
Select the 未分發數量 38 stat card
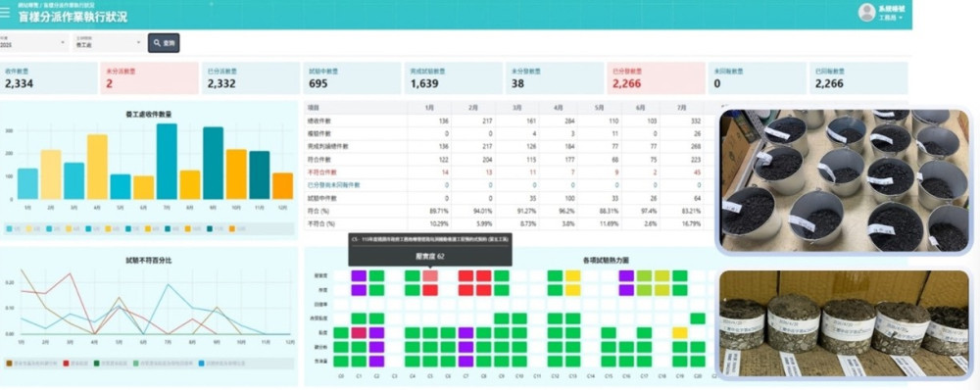[555, 78]
